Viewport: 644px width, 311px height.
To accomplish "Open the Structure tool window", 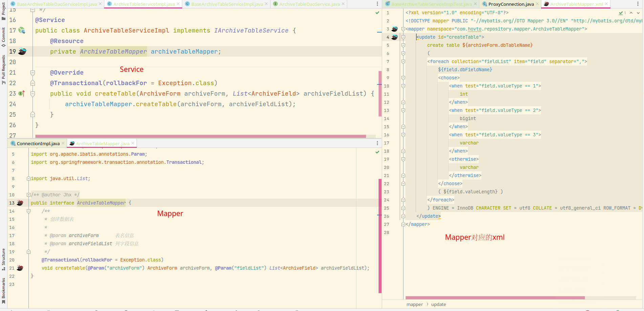I will pyautogui.click(x=3, y=259).
